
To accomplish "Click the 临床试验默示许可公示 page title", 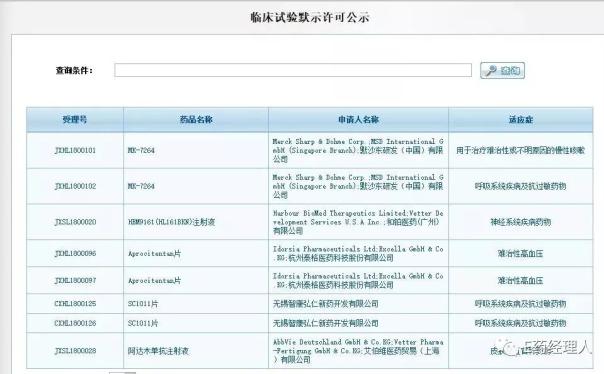I will [x=310, y=17].
